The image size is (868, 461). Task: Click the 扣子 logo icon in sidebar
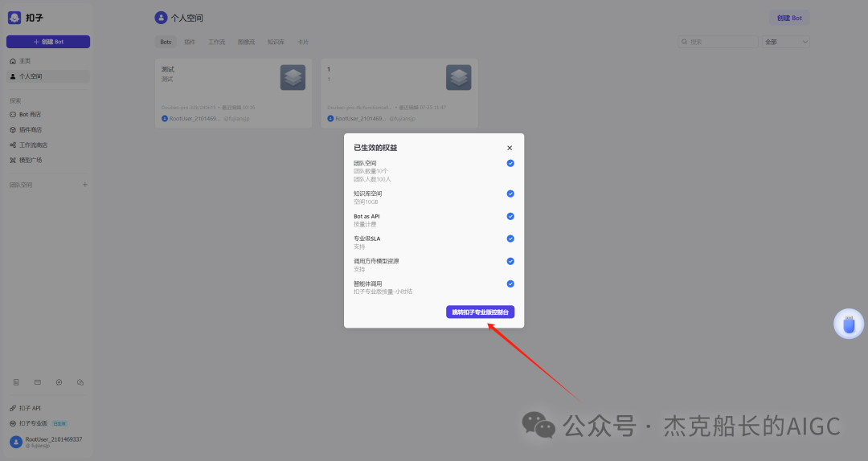[x=14, y=18]
